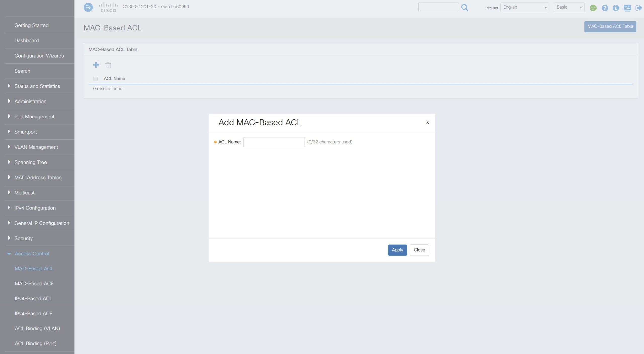Toggle the ACL Name header checkbox

(x=95, y=79)
